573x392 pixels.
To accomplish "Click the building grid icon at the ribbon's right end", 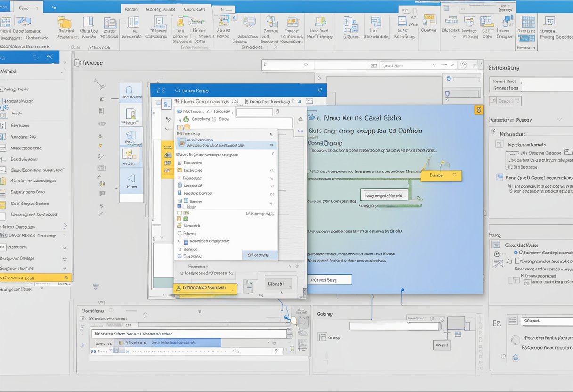I will tap(528, 22).
